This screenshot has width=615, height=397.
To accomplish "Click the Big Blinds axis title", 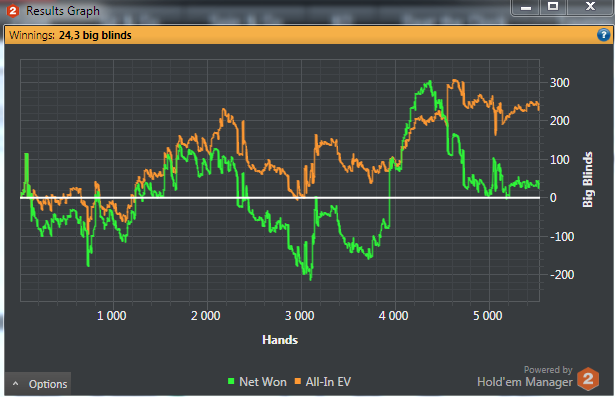I will [587, 179].
